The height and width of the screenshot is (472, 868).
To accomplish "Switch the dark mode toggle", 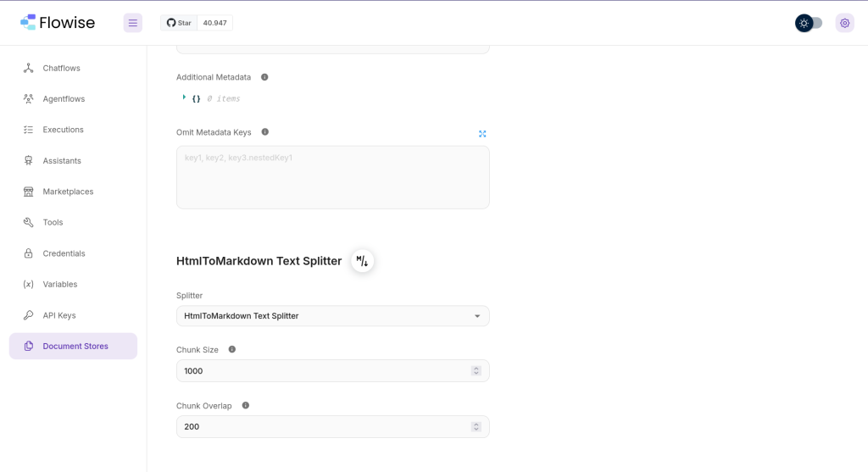I will pyautogui.click(x=809, y=23).
